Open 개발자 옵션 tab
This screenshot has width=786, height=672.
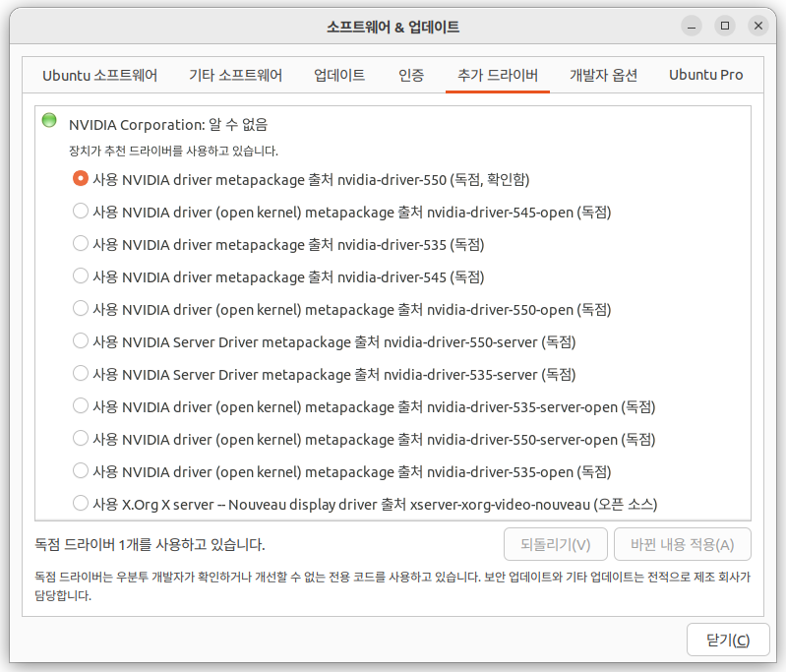[604, 75]
